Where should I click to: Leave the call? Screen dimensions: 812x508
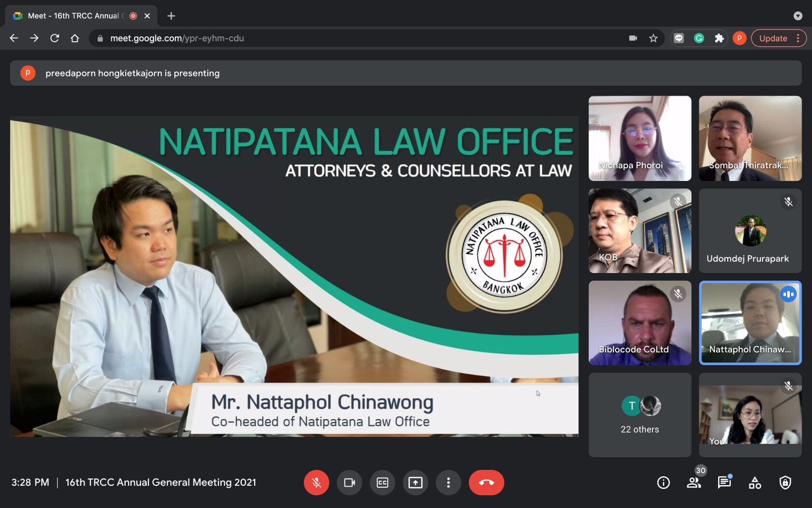(x=486, y=482)
